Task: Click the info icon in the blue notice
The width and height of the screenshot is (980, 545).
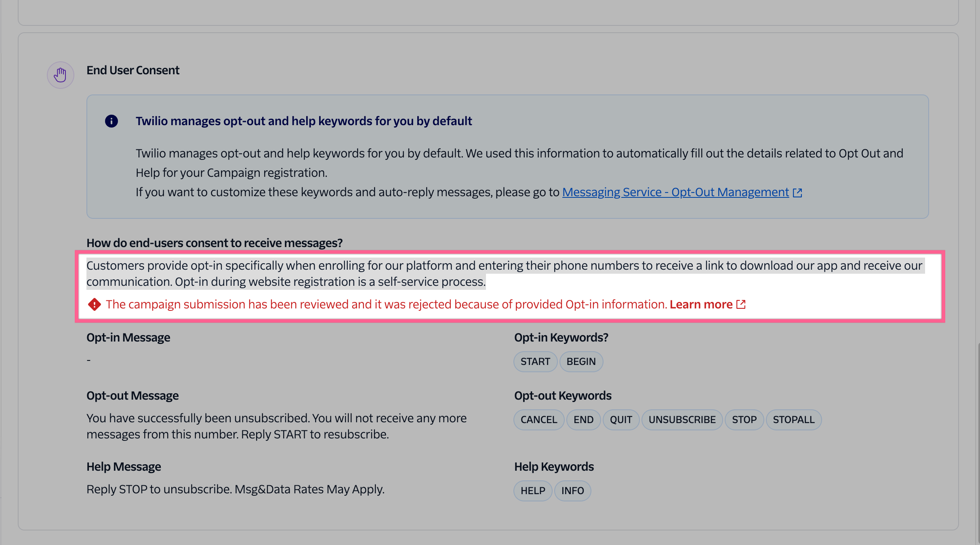Action: (x=111, y=121)
